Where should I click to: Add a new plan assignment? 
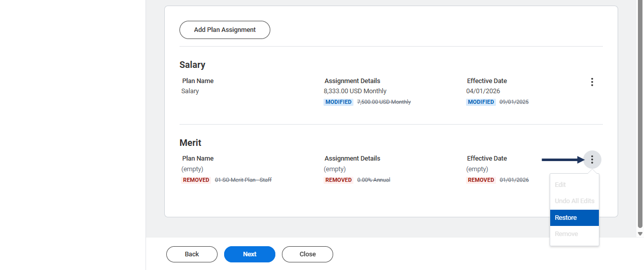[225, 30]
